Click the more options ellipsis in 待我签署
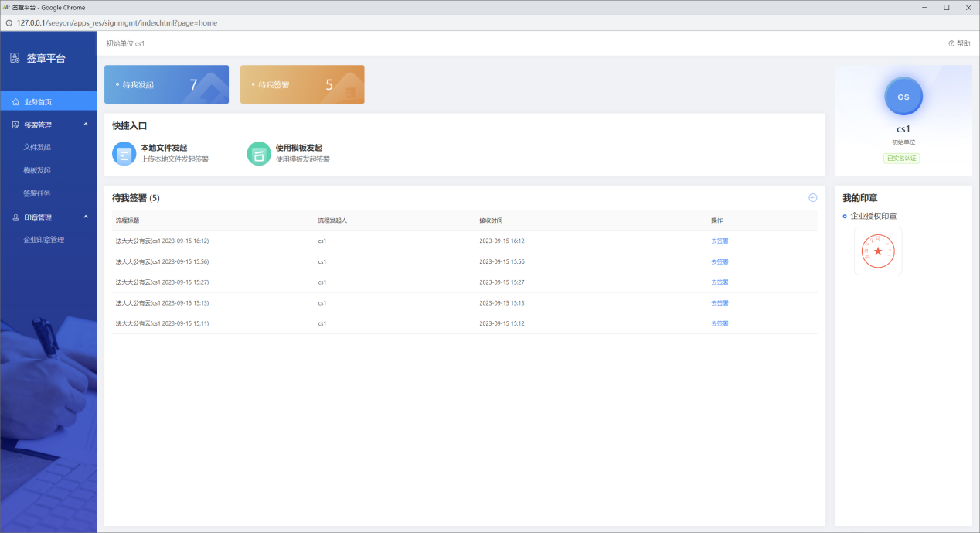This screenshot has height=533, width=980. [812, 198]
